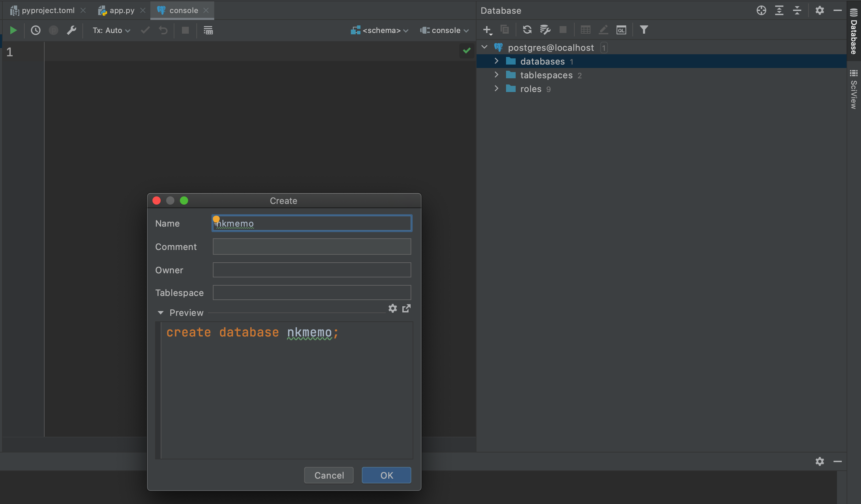Click the refresh icon in Database panel
861x504 pixels.
point(527,30)
